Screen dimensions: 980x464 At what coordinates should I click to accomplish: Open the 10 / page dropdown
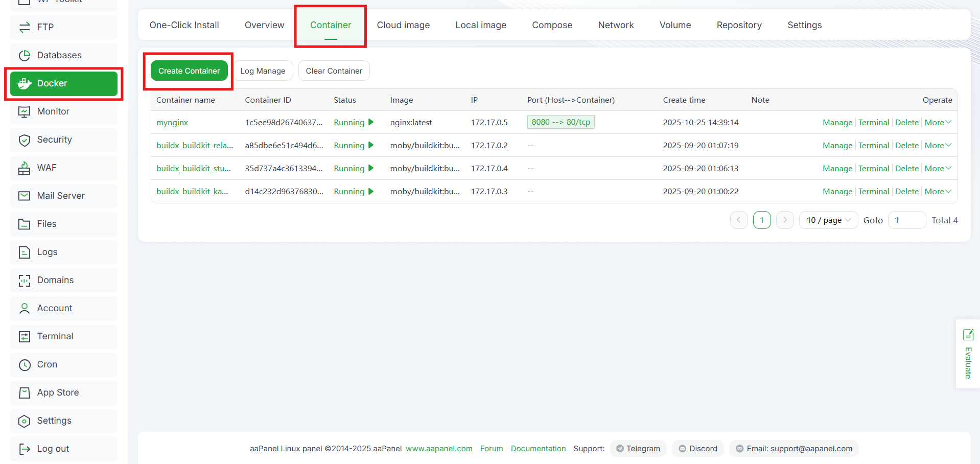pyautogui.click(x=828, y=220)
